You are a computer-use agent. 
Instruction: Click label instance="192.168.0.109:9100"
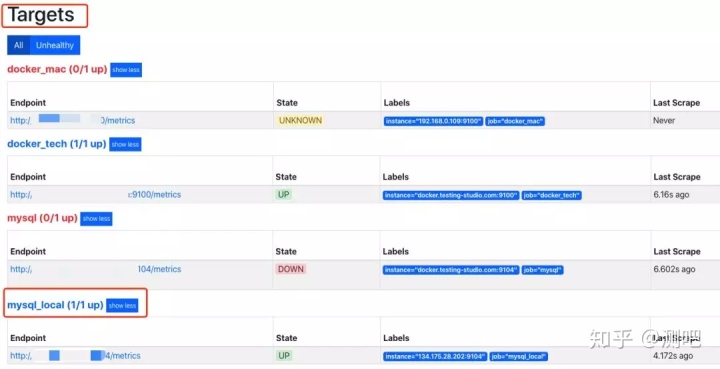tap(433, 121)
